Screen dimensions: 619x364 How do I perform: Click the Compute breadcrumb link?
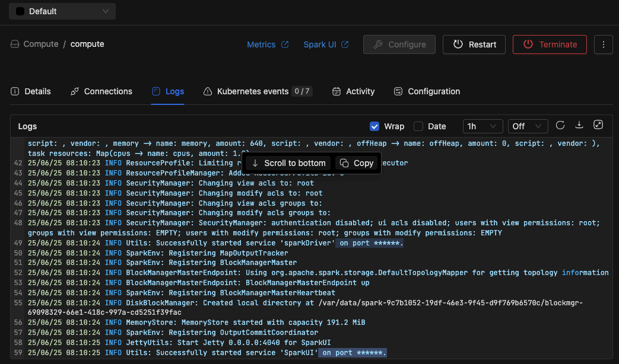pyautogui.click(x=41, y=44)
